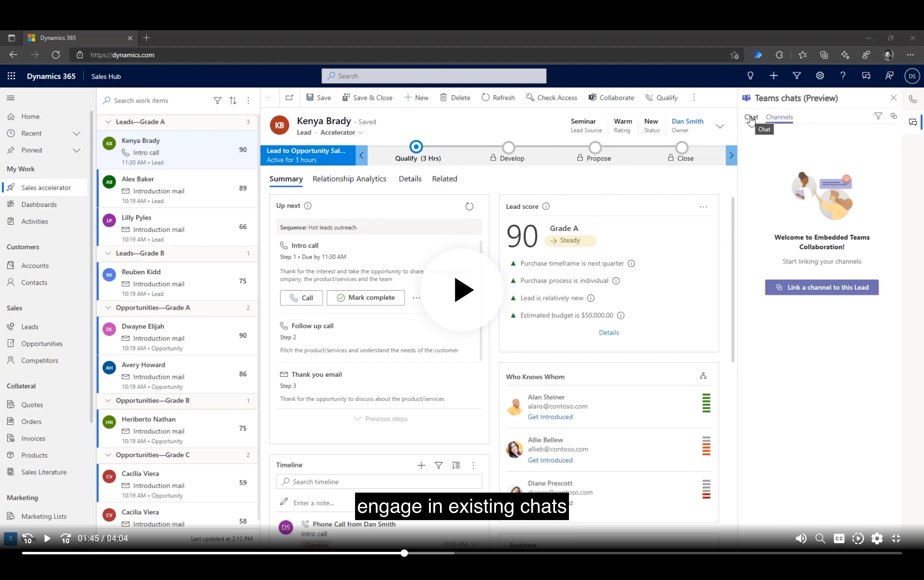This screenshot has width=924, height=580.
Task: Collapse the Opportunities—Grade A group
Action: (108, 308)
